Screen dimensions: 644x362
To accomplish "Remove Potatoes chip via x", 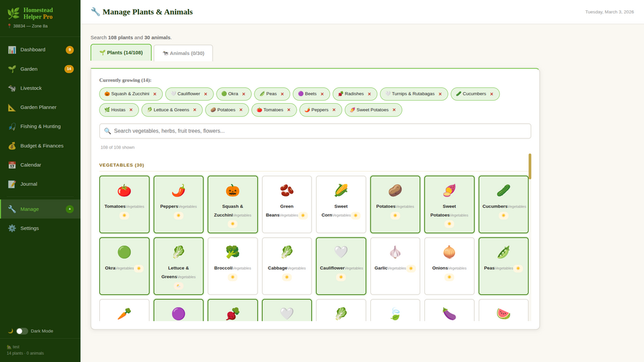I will (x=241, y=110).
